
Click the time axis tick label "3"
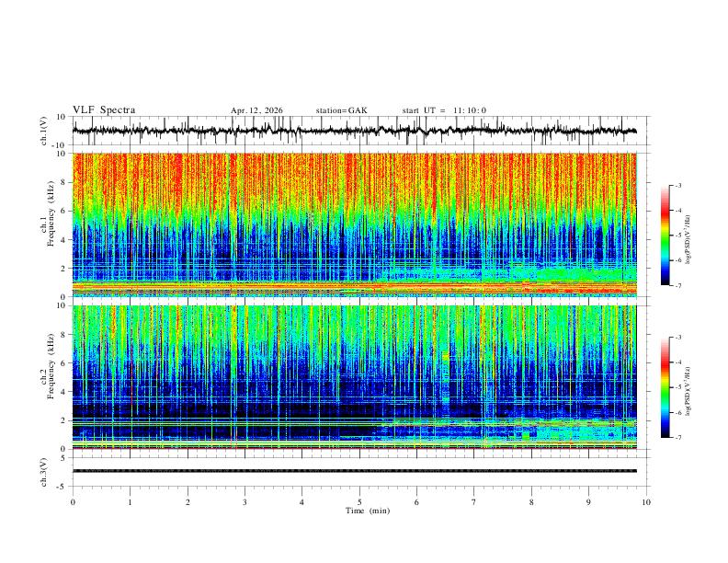245,502
